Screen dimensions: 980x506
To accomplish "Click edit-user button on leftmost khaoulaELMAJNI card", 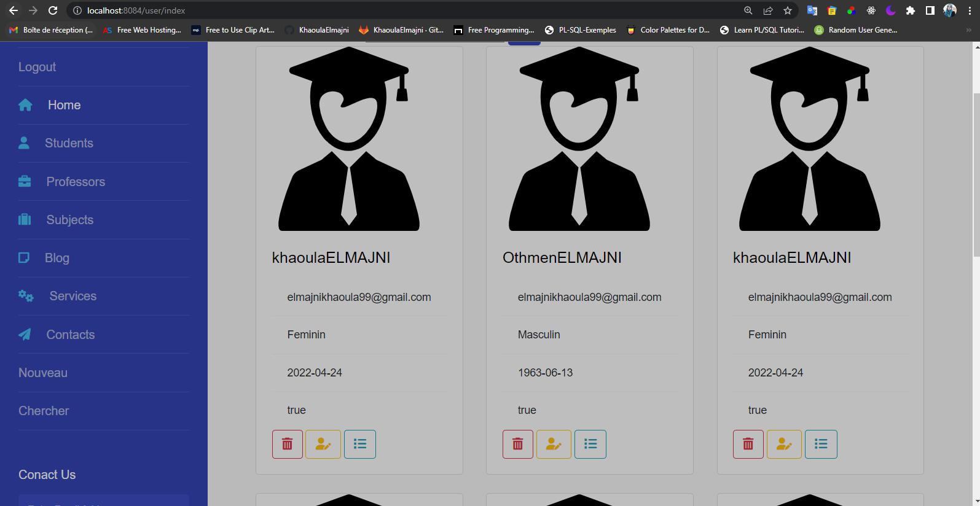I will (323, 444).
